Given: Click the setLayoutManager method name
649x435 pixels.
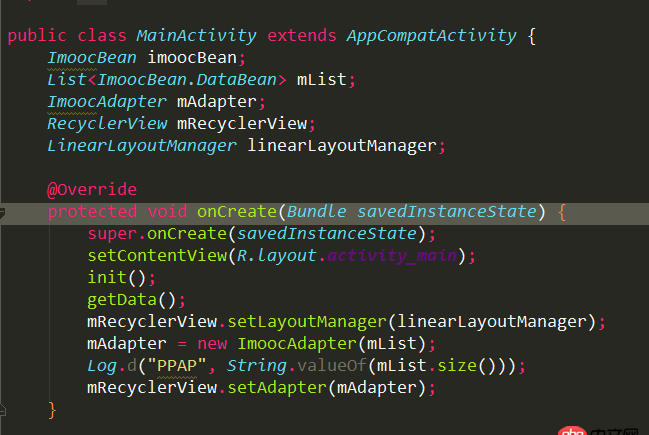Looking at the screenshot, I should pyautogui.click(x=307, y=322).
